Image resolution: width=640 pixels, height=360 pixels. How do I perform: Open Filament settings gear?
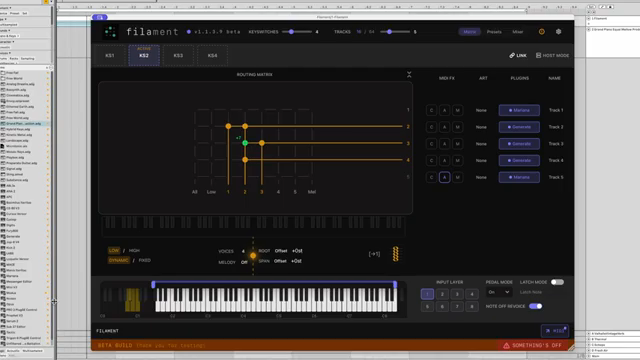pyautogui.click(x=558, y=31)
